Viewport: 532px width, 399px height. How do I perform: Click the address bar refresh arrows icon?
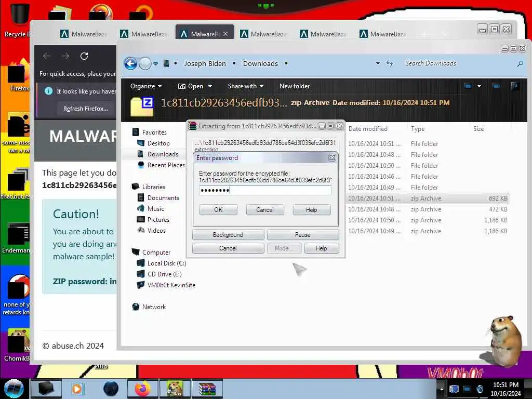click(x=390, y=63)
